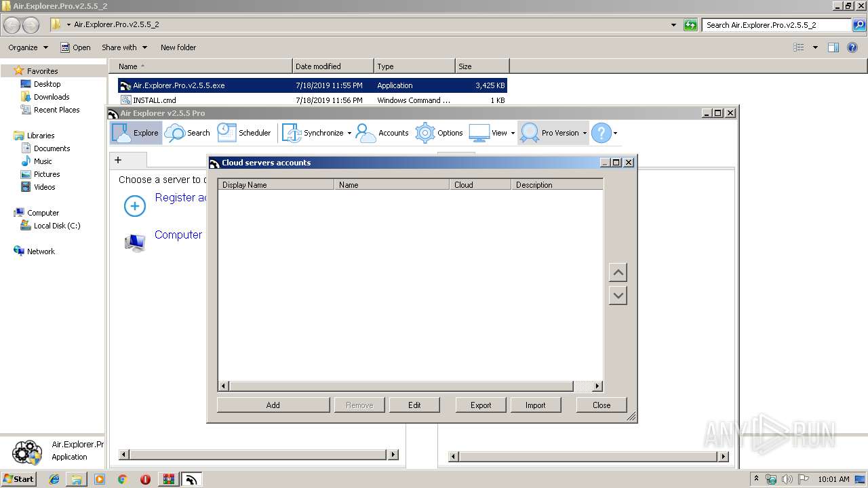Expand the address bar history dropdown
Image resolution: width=868 pixels, height=488 pixels.
point(673,25)
